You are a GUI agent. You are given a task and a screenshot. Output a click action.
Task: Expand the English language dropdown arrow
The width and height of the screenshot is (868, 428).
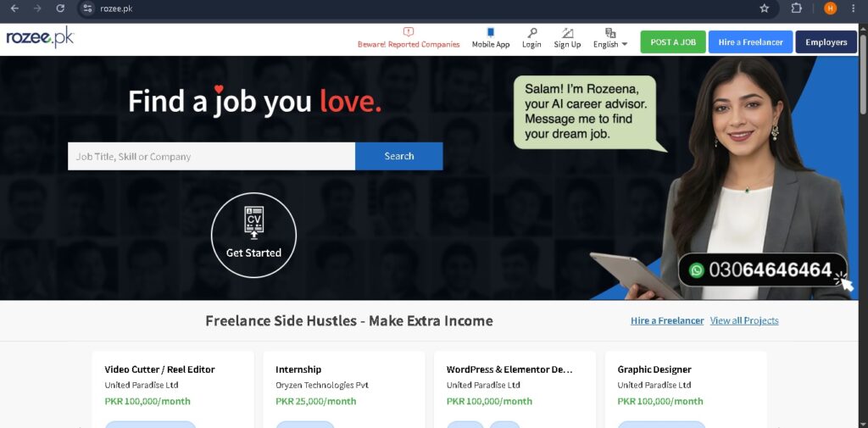pos(625,44)
